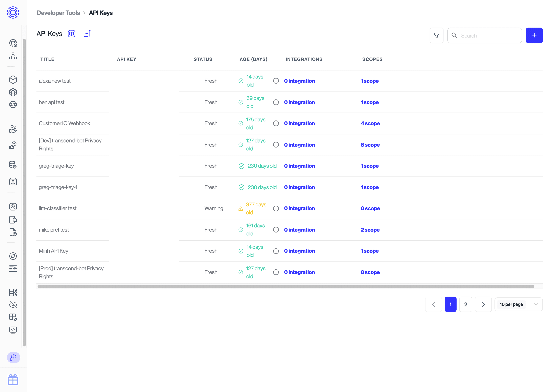Open the 10 per page dropdown

coord(518,304)
